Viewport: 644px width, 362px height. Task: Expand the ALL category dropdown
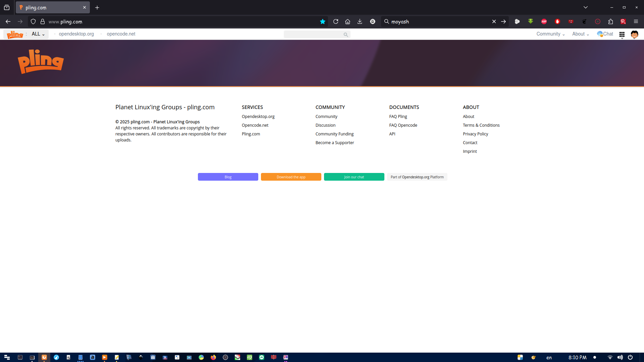38,34
